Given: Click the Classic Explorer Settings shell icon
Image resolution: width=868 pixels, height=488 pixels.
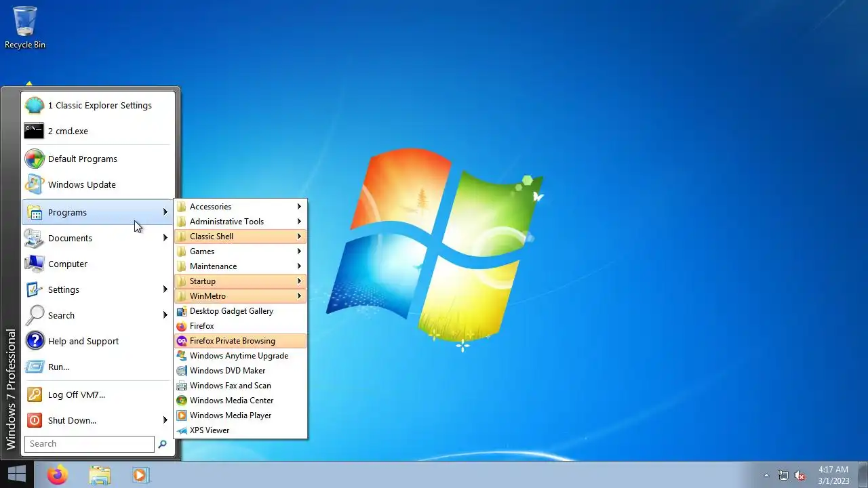Looking at the screenshot, I should [35, 105].
